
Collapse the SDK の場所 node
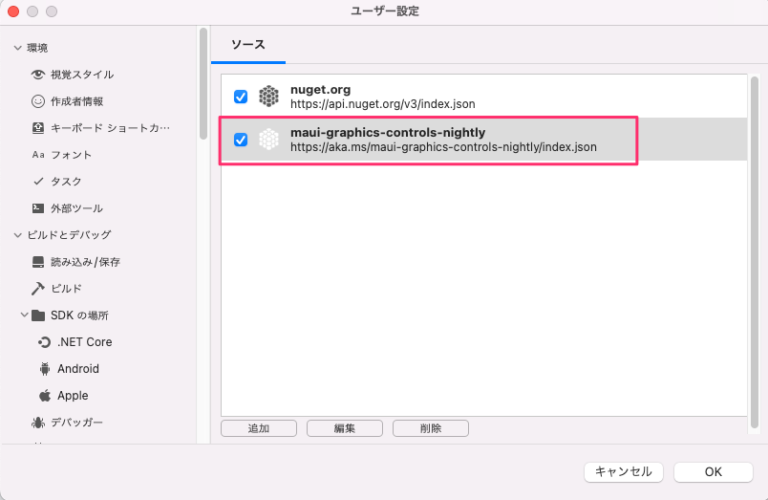[24, 315]
